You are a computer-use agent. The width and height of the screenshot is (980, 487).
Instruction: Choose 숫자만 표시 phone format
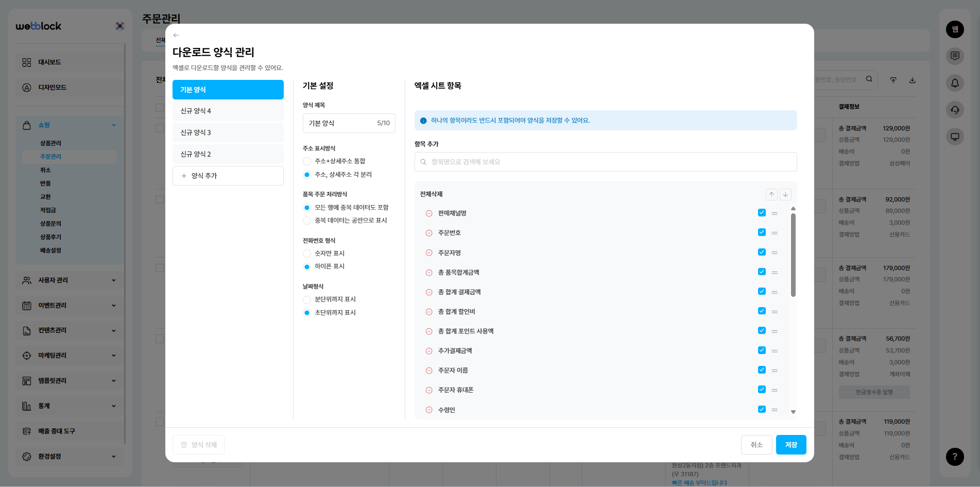point(307,254)
